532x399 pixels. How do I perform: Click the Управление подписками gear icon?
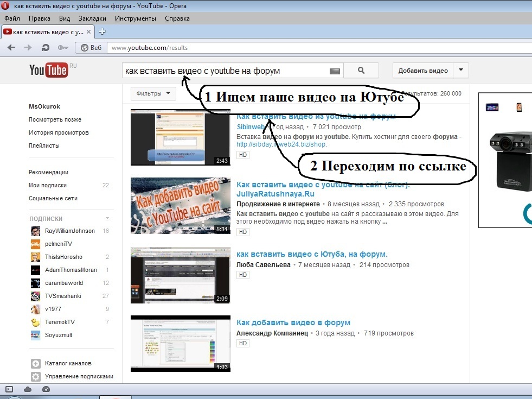click(36, 376)
